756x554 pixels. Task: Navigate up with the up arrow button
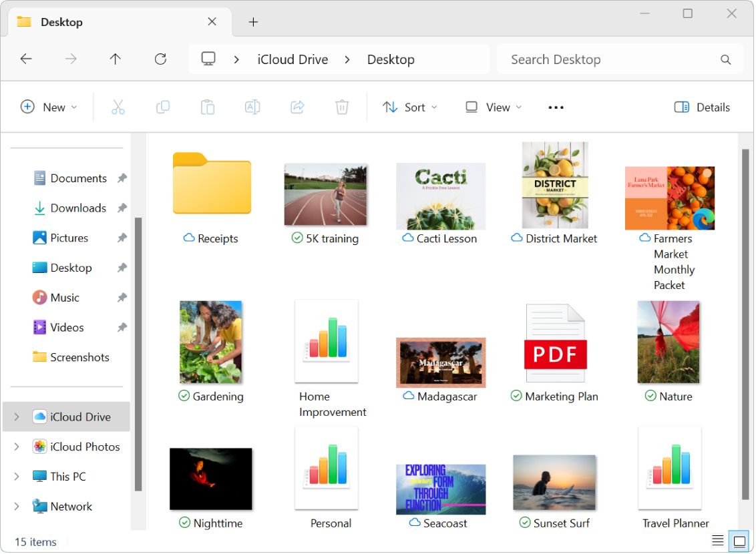point(115,59)
